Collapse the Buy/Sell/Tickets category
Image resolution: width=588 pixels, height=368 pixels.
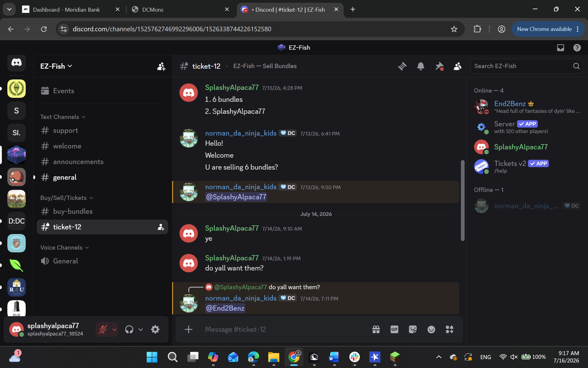coord(66,198)
